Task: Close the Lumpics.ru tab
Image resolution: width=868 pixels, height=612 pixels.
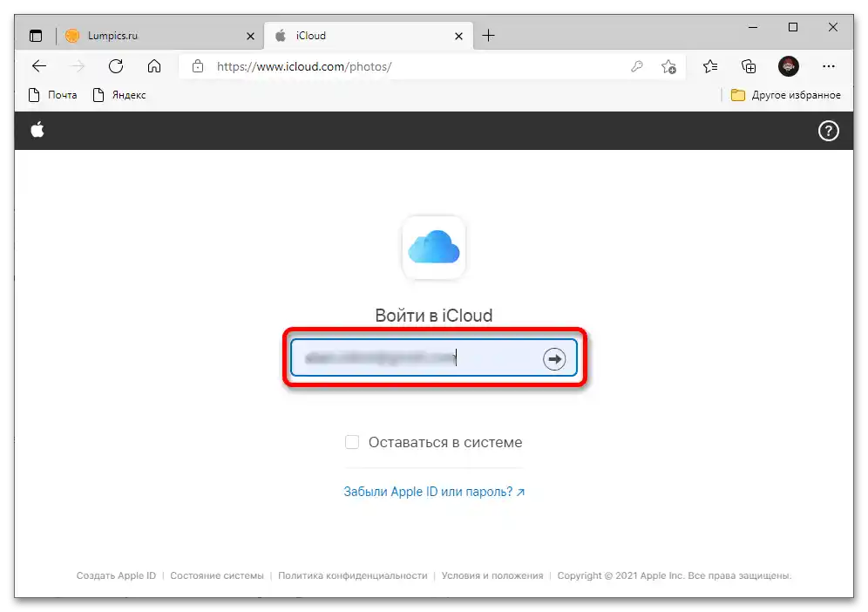Action: pyautogui.click(x=250, y=36)
